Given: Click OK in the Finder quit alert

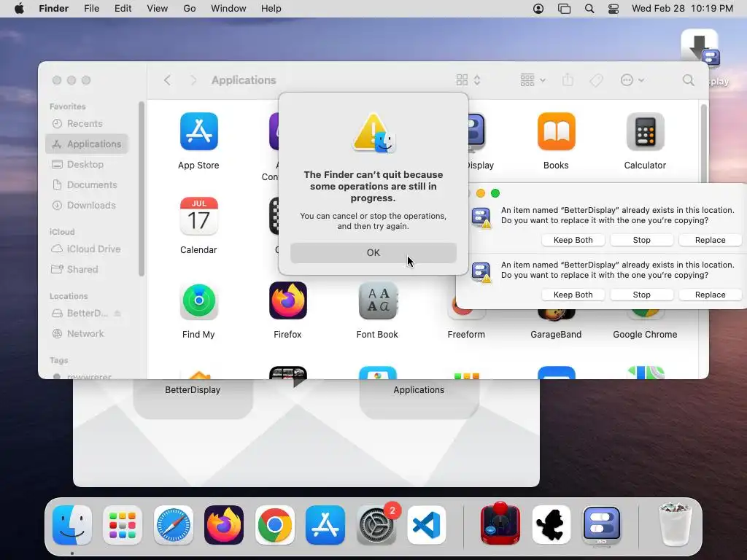Looking at the screenshot, I should (x=373, y=253).
